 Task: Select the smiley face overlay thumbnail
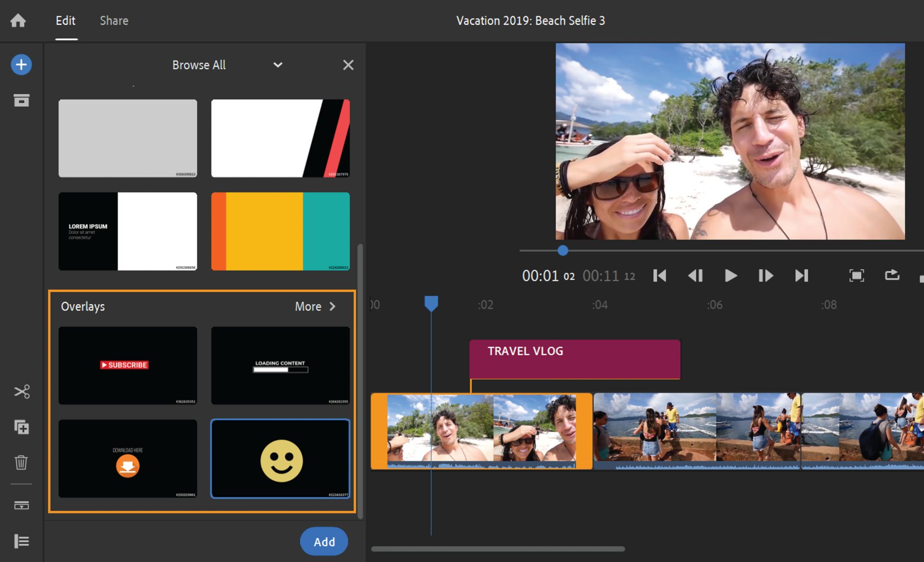pos(281,459)
